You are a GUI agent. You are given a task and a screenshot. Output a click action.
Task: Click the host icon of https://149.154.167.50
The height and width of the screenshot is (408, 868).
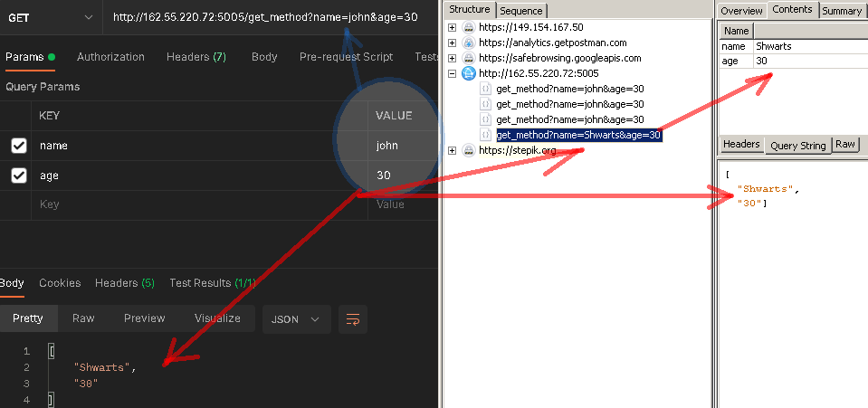[x=468, y=27]
